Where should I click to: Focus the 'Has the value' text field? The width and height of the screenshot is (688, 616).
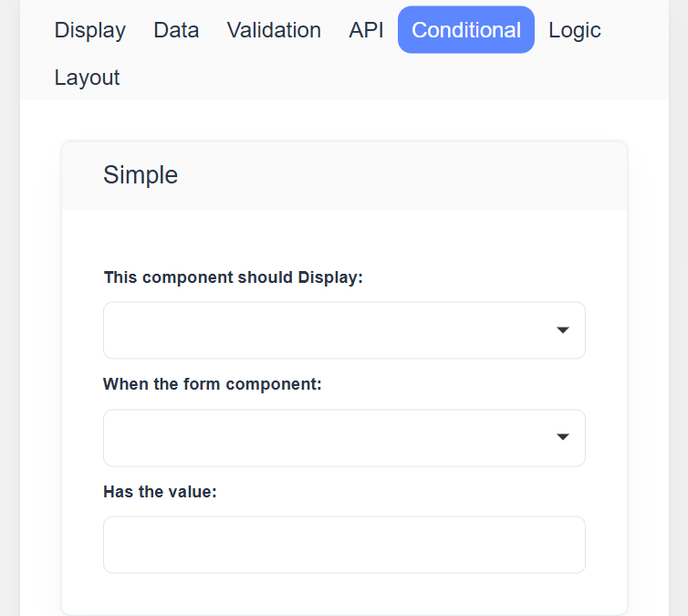click(344, 545)
